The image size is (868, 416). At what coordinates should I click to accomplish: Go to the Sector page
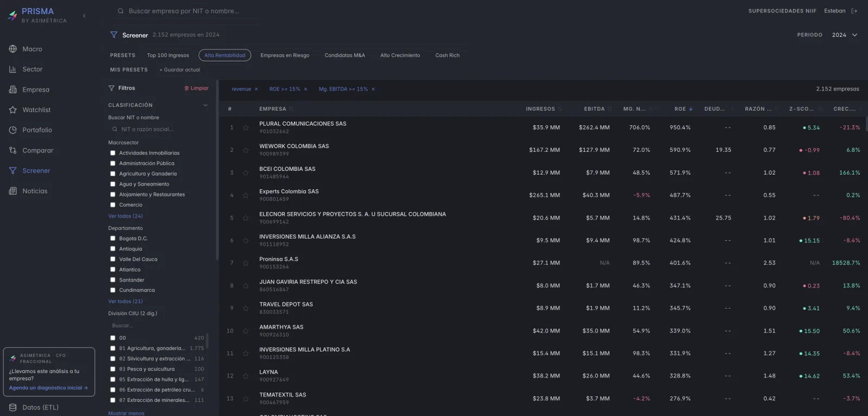[x=33, y=69]
